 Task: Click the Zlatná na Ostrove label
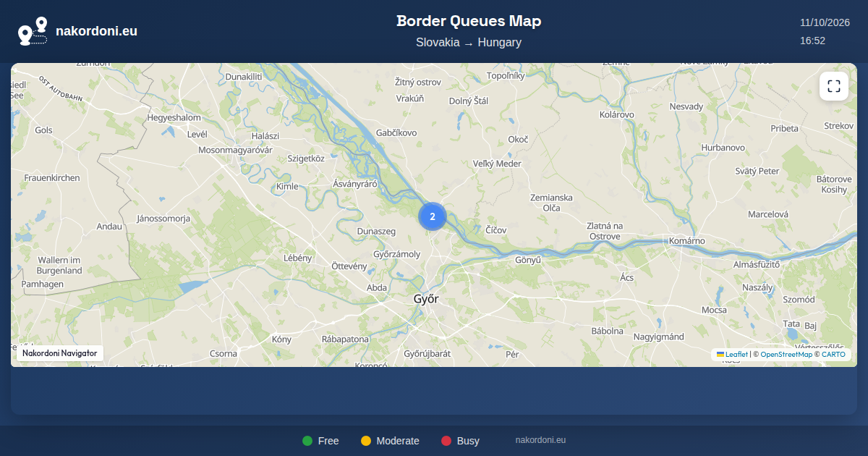click(605, 232)
